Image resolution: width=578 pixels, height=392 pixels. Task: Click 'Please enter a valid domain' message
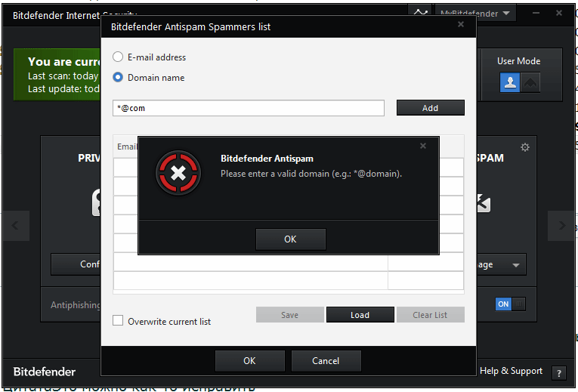[311, 174]
